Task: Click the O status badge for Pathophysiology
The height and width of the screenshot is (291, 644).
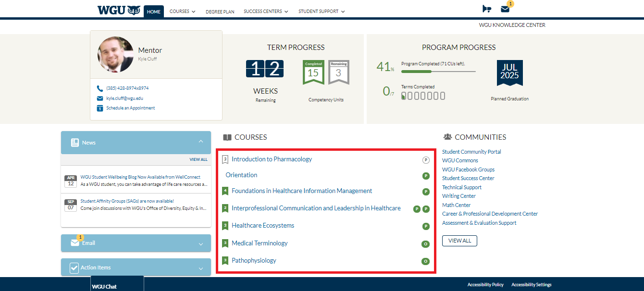Action: pyautogui.click(x=425, y=261)
